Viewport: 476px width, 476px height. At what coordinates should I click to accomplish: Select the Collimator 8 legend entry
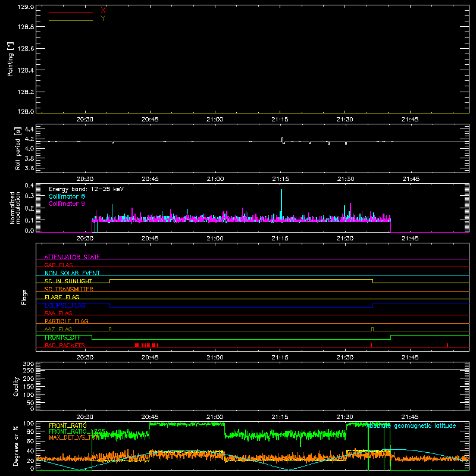coord(67,196)
